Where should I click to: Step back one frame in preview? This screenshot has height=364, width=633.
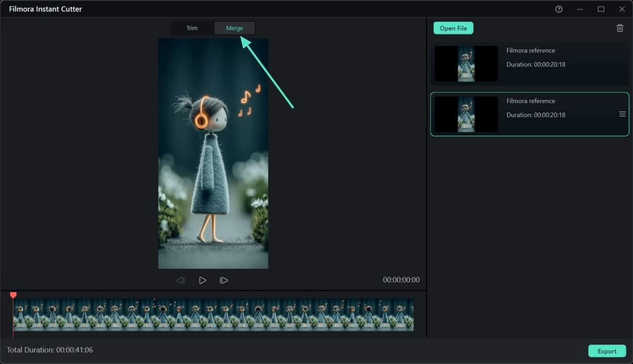coord(180,280)
